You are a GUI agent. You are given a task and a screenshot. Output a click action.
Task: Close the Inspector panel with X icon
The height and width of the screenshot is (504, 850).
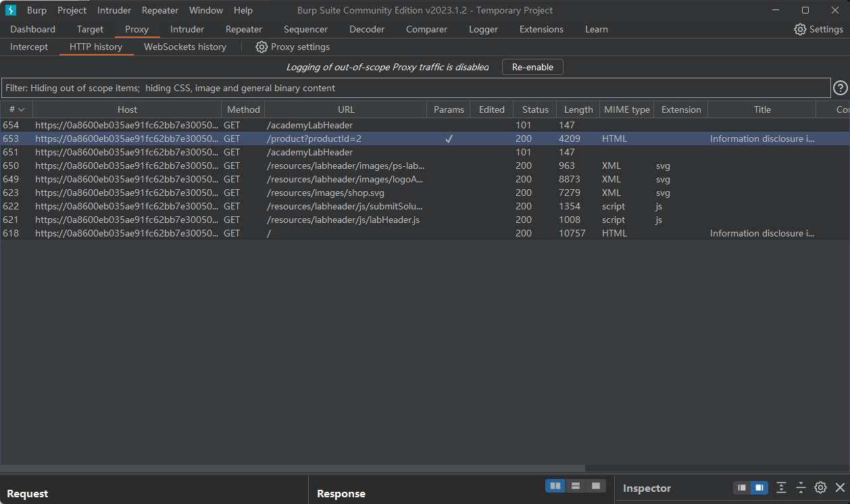pyautogui.click(x=840, y=487)
